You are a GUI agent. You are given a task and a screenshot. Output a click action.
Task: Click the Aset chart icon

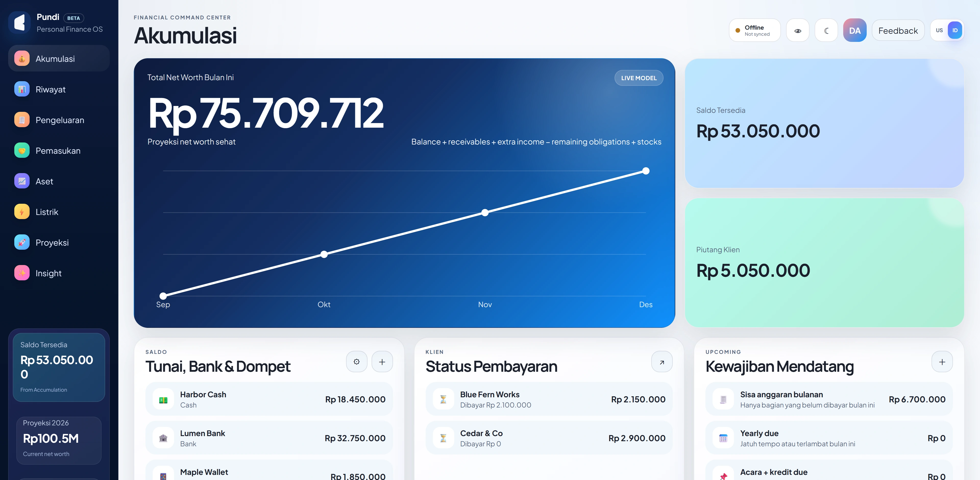[22, 181]
